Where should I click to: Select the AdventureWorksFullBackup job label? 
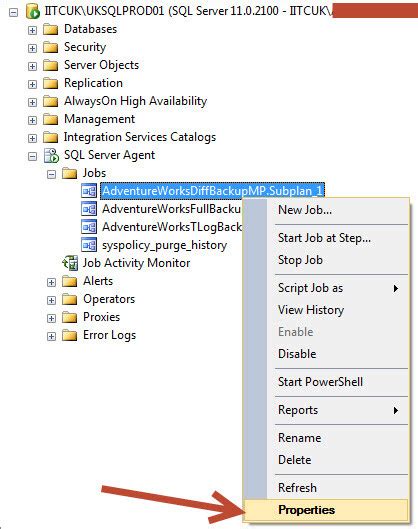click(x=171, y=209)
